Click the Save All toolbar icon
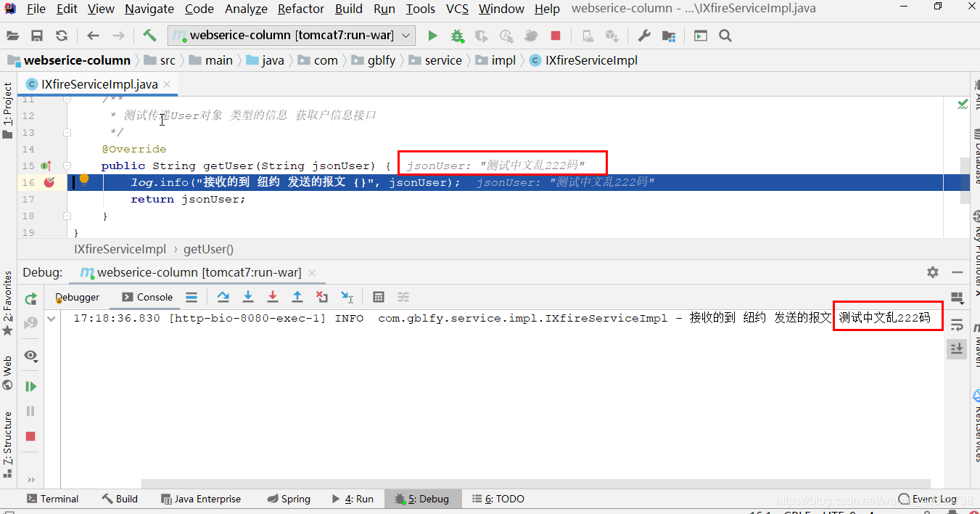This screenshot has height=514, width=980. (x=37, y=36)
